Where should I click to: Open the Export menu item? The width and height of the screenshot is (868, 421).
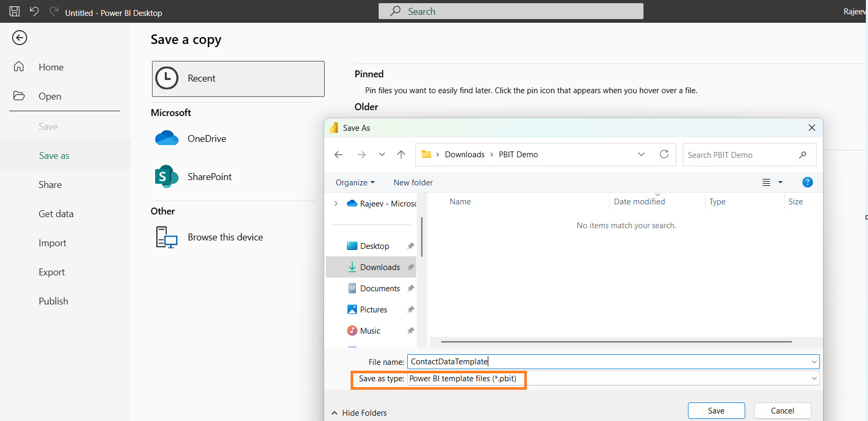tap(51, 272)
